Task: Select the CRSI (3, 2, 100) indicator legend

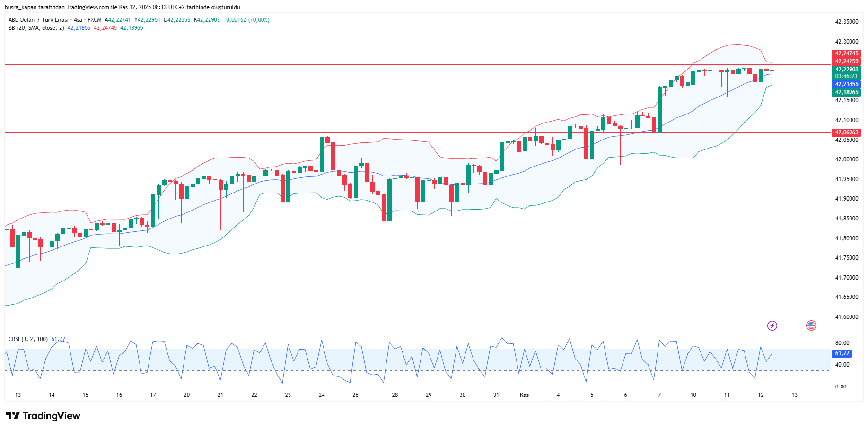Action: click(x=28, y=339)
